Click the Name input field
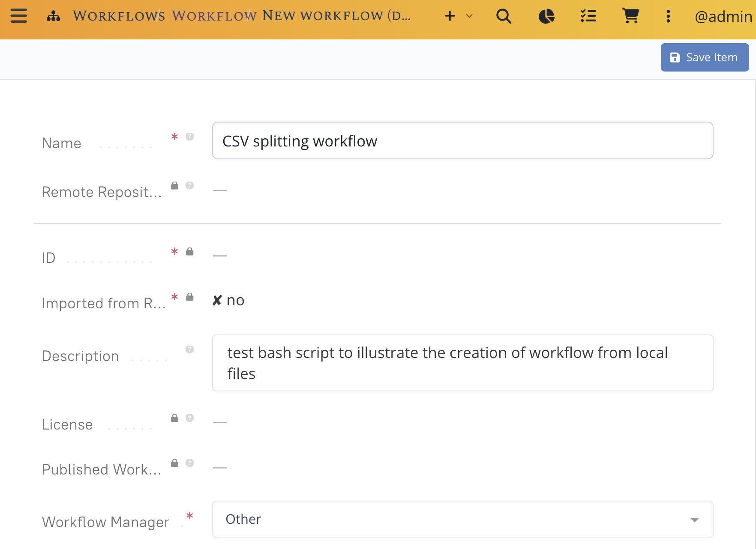 (462, 140)
